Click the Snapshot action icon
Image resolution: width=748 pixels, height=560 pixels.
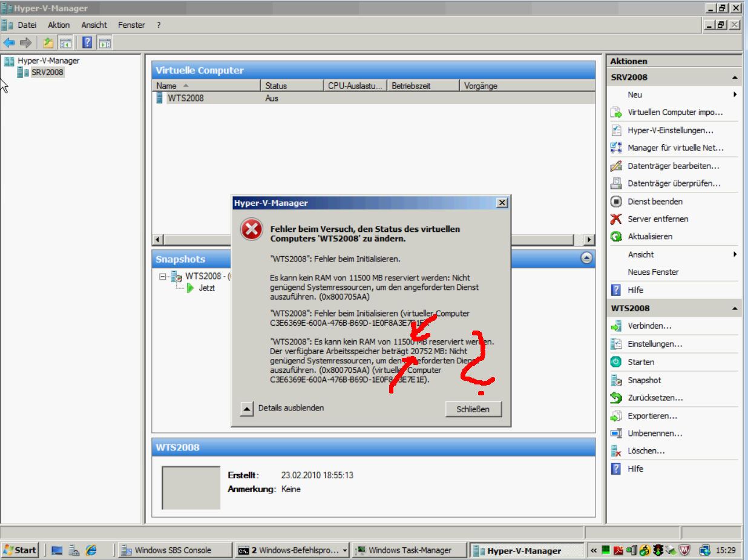[616, 380]
